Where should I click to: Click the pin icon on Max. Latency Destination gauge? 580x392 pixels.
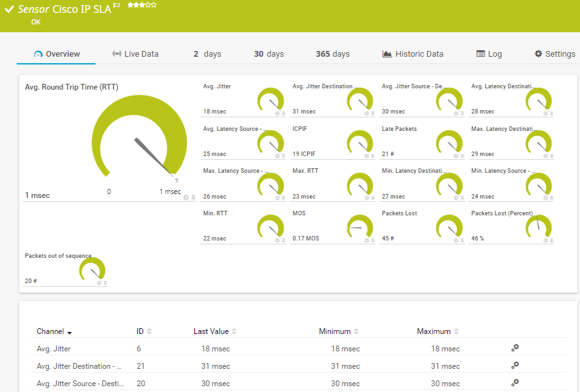click(552, 155)
